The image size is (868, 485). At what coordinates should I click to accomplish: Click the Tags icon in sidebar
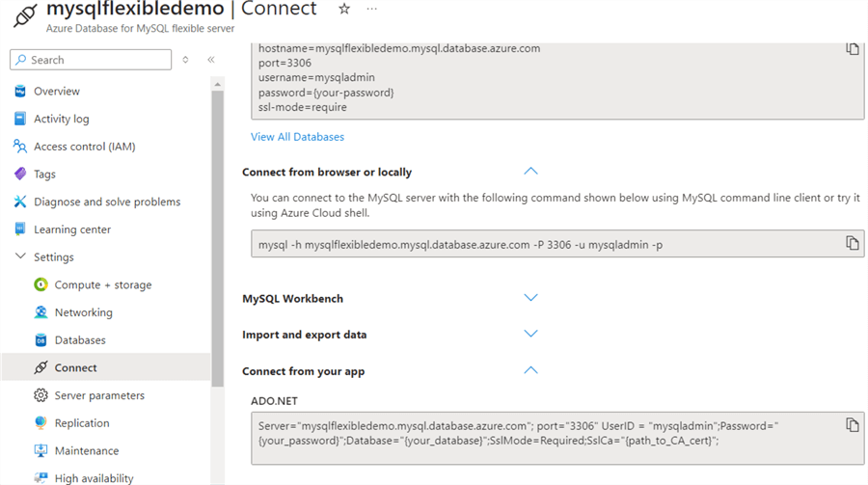coord(20,175)
